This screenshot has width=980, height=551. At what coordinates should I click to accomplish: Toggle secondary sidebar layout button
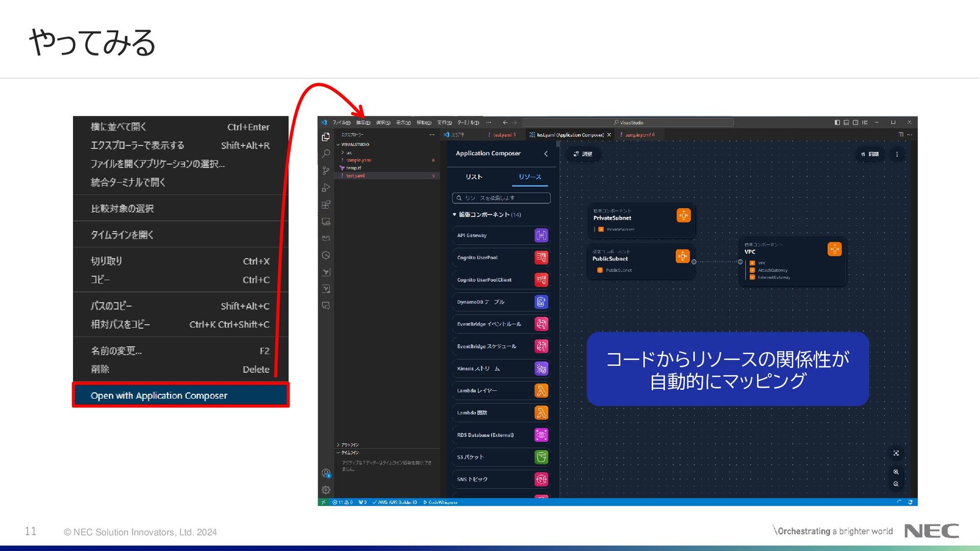pos(855,122)
